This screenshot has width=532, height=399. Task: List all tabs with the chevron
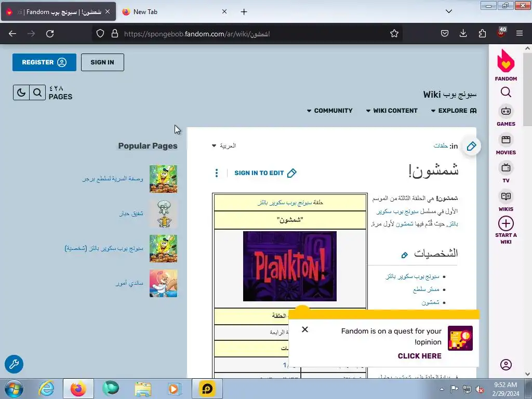pos(448,11)
